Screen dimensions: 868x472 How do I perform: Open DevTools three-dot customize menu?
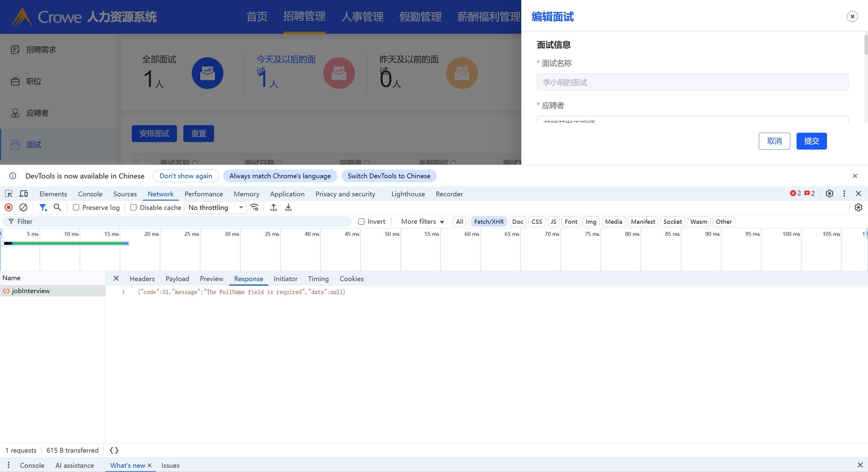[x=844, y=194]
